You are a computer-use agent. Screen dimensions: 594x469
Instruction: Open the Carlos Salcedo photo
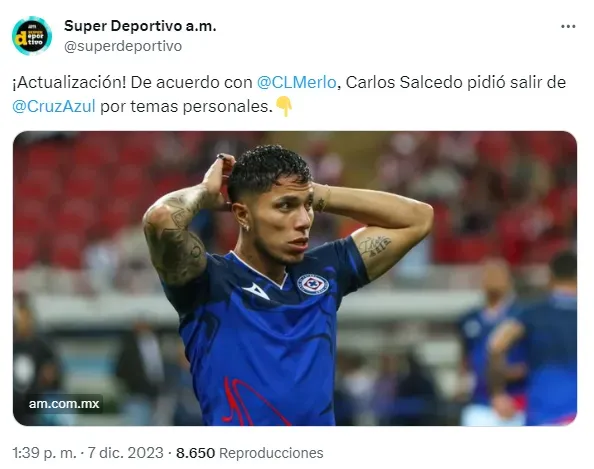(x=295, y=278)
